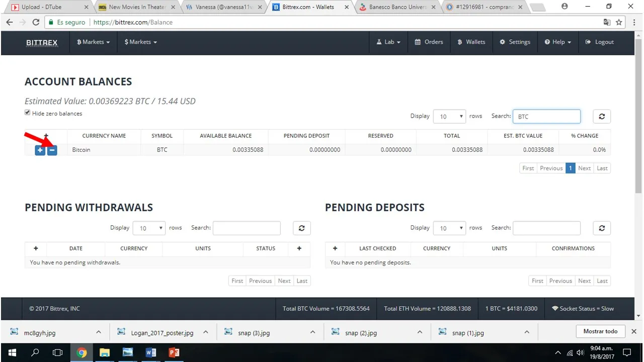644x362 pixels.
Task: Click the Pending Deposits search field
Action: coord(546,228)
